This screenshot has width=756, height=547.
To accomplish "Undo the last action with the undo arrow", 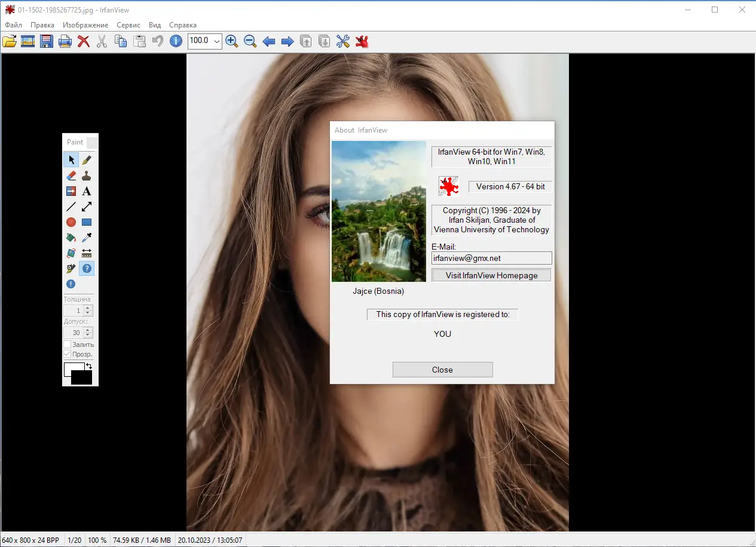I will [158, 41].
